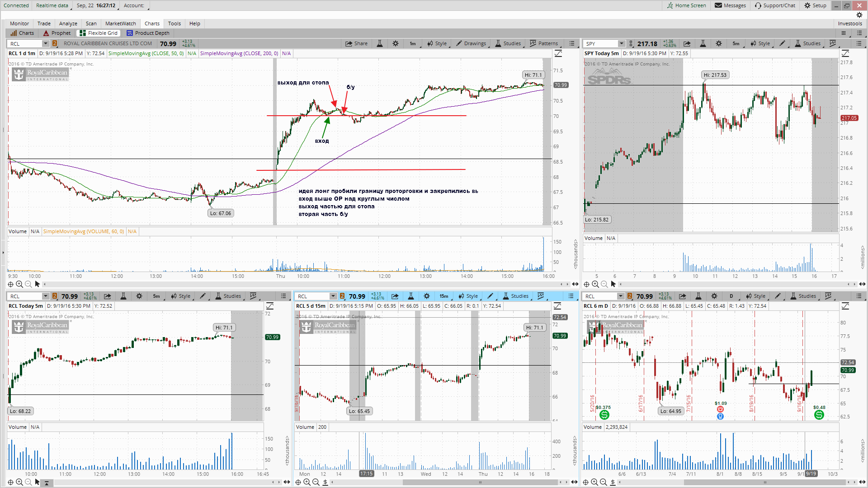
Task: Open the Monitor tab
Action: point(19,23)
